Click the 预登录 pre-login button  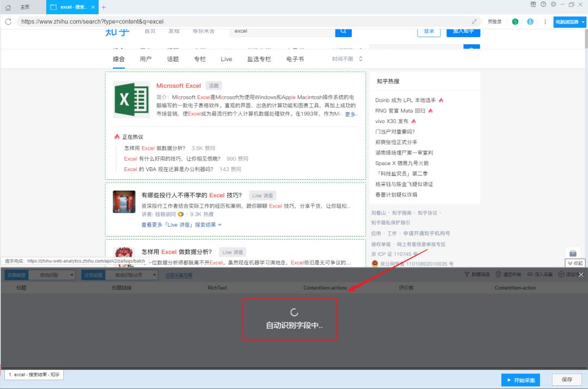(494, 22)
